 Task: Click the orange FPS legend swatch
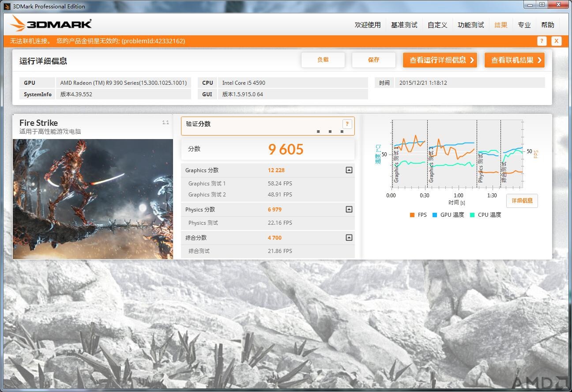pos(412,215)
